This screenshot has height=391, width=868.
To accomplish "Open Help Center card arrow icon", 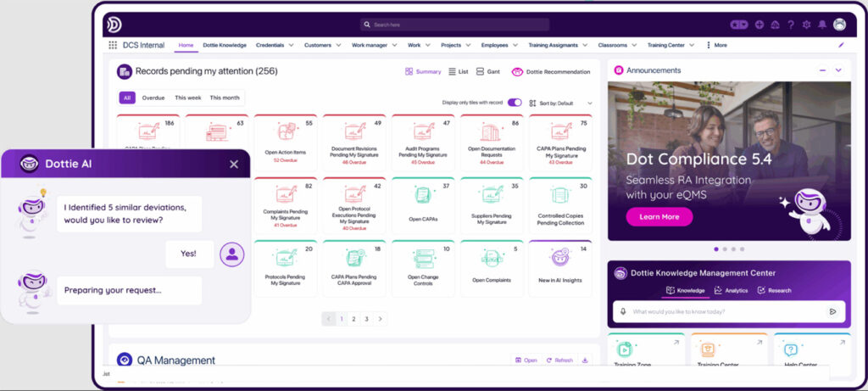I will tap(843, 344).
